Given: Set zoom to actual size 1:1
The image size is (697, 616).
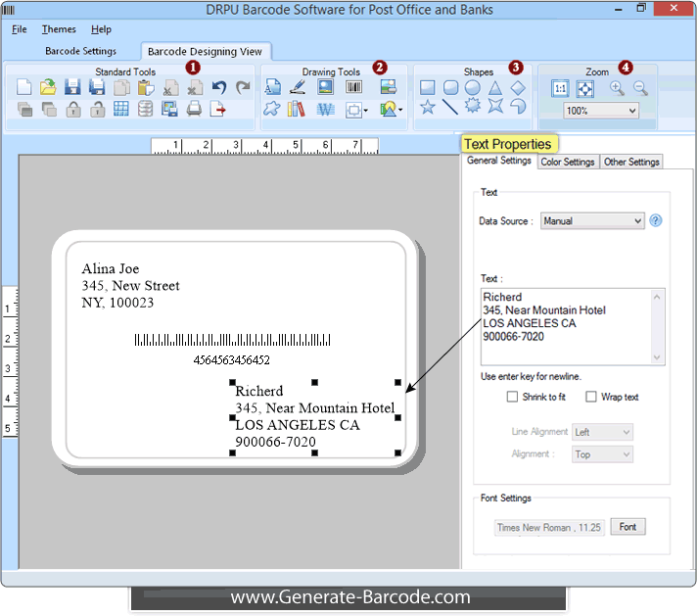Looking at the screenshot, I should coord(560,88).
